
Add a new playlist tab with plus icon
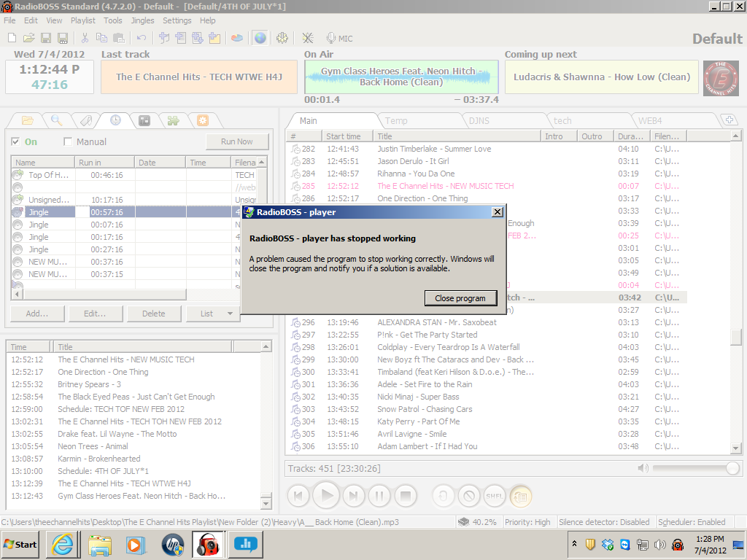(729, 120)
